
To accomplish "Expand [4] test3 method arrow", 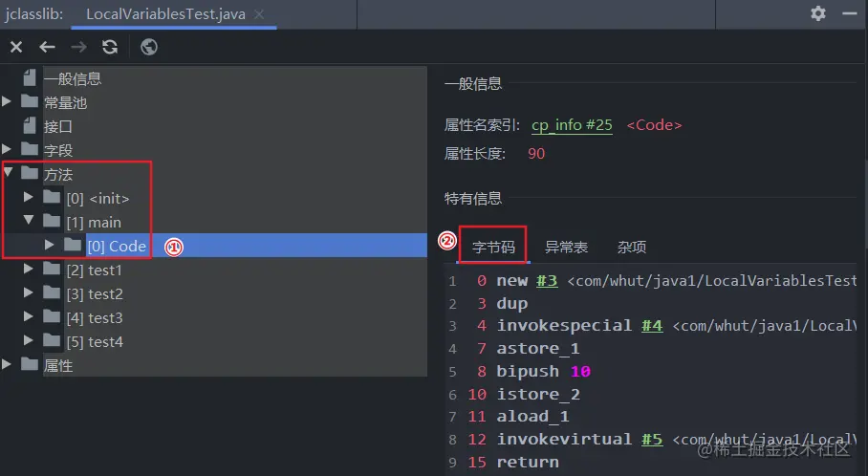I will 29,316.
